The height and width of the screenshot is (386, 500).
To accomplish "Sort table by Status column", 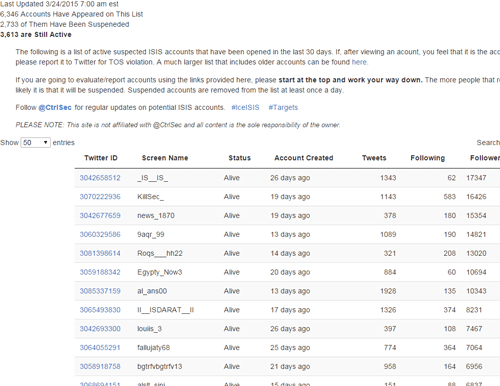I will pos(239,158).
